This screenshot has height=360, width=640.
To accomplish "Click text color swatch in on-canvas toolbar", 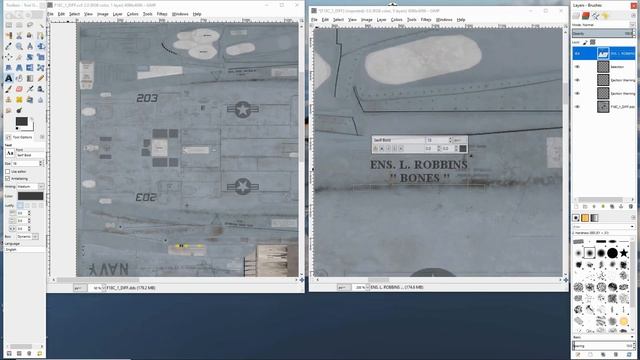I will 462,149.
